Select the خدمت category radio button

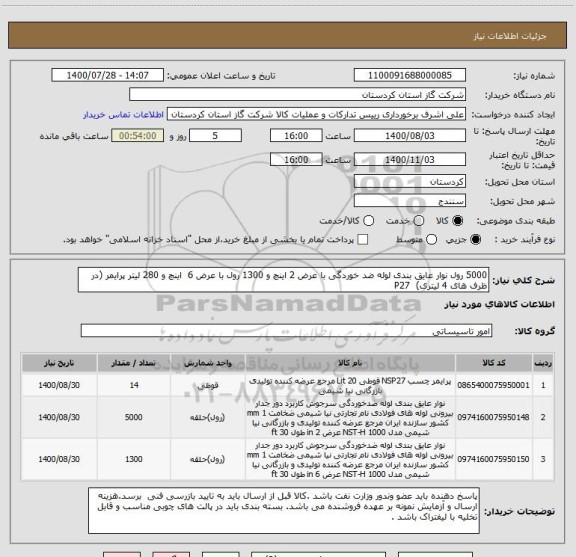point(419,220)
